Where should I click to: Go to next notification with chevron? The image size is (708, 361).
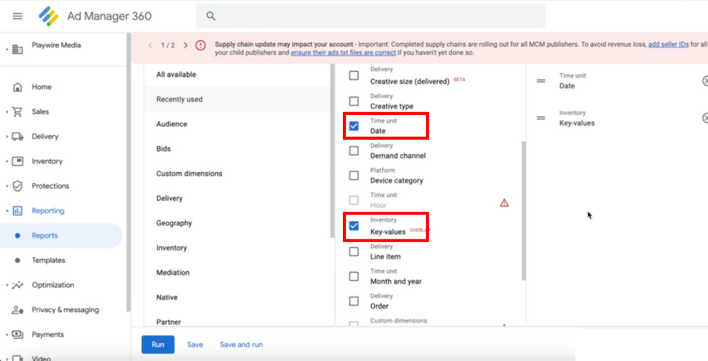point(186,45)
